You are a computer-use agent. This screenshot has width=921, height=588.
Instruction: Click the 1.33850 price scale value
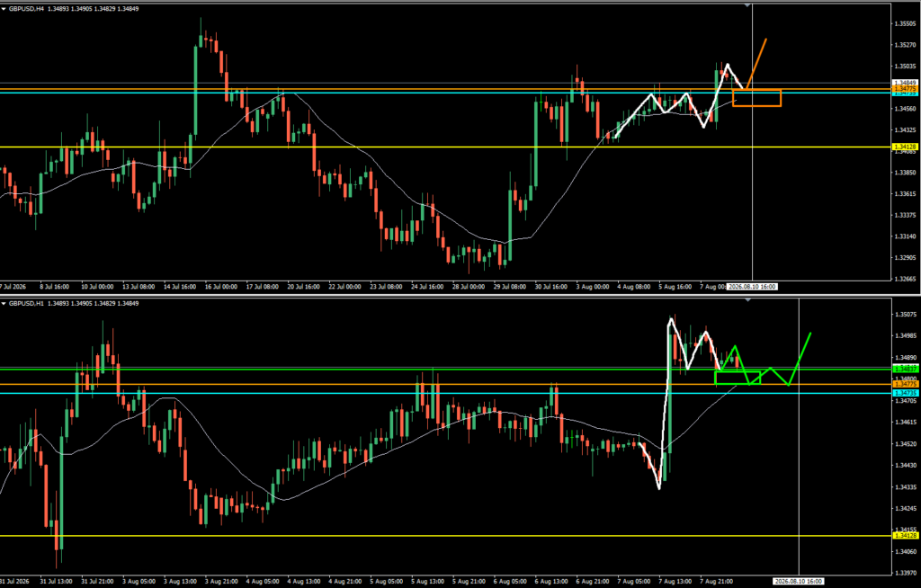click(x=905, y=173)
